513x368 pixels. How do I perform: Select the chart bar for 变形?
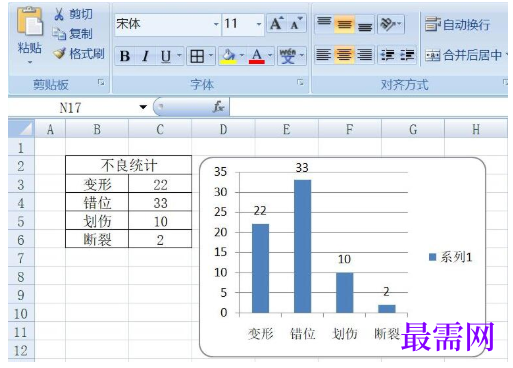pyautogui.click(x=260, y=268)
